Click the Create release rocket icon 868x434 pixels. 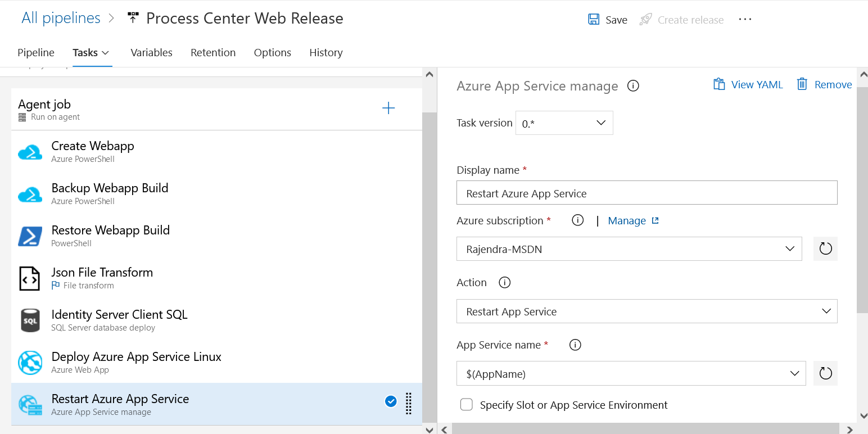645,20
